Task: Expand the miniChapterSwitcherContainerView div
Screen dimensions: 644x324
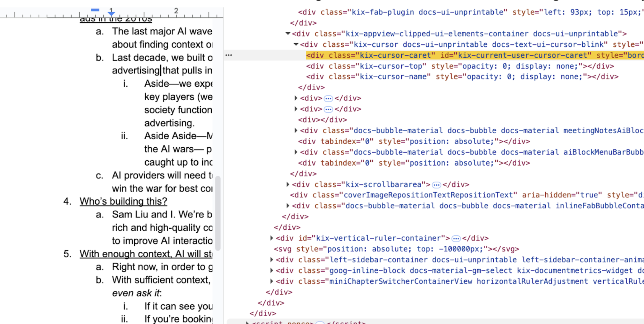Action: [271, 281]
